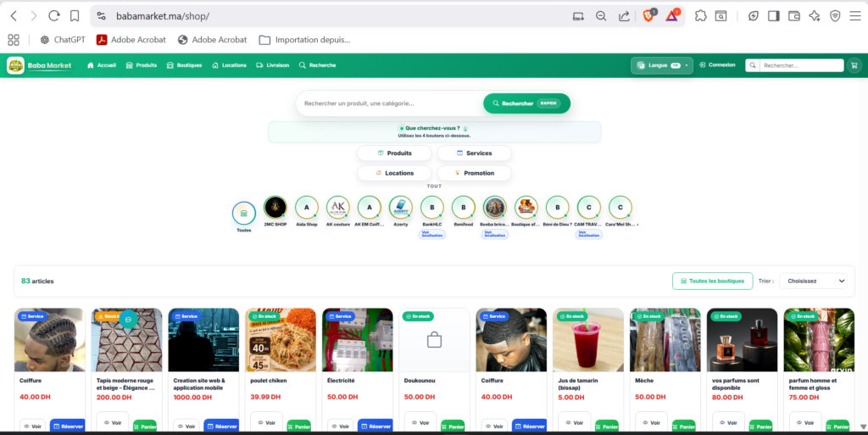Filter by the Promotion pill button
868x435 pixels.
coord(474,173)
